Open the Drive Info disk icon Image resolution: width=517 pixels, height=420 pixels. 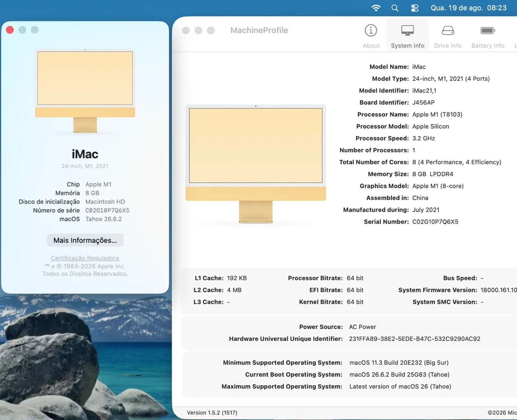448,30
